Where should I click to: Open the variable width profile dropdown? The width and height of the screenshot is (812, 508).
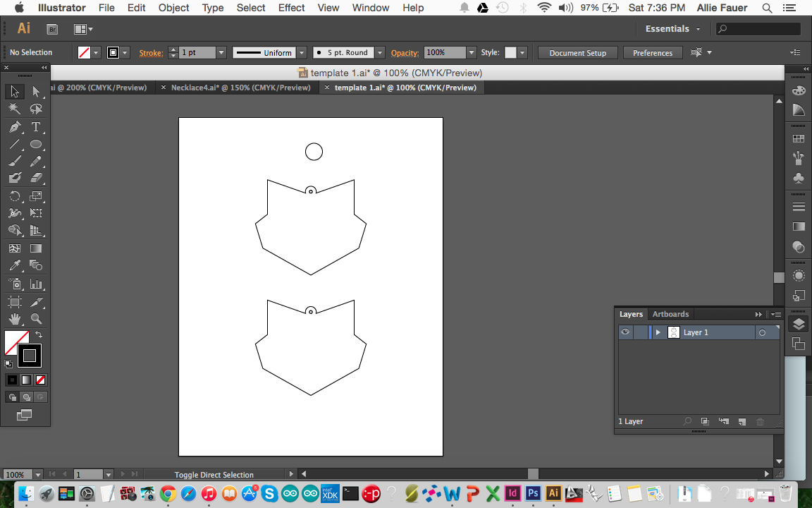click(301, 52)
